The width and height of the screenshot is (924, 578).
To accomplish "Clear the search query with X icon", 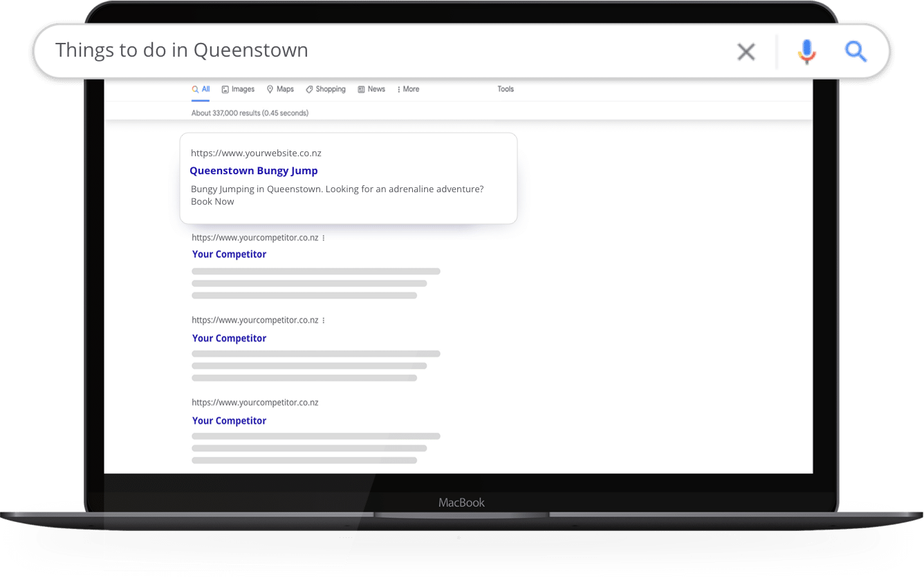I will pyautogui.click(x=746, y=52).
